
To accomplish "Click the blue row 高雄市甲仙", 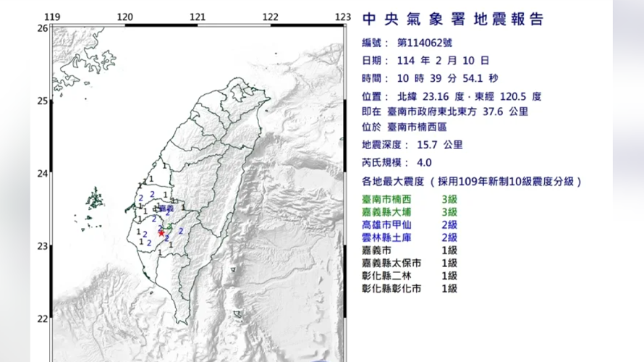I will click(410, 225).
